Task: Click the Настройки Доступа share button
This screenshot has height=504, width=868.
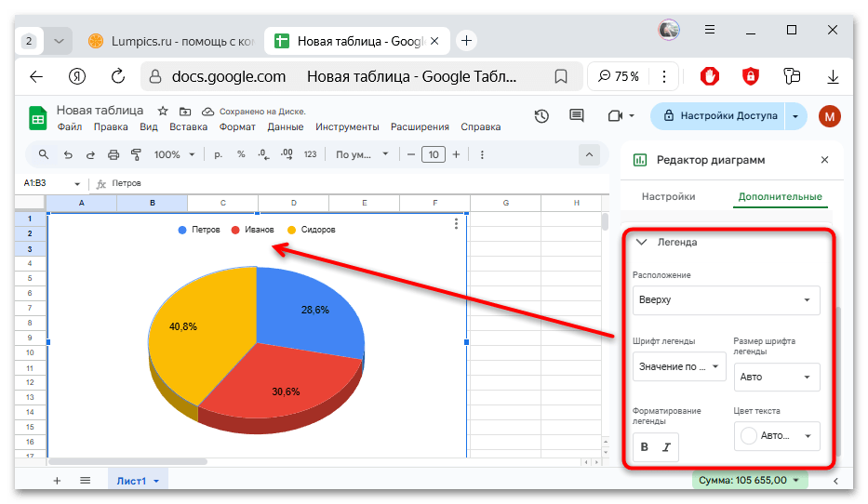Action: point(718,116)
